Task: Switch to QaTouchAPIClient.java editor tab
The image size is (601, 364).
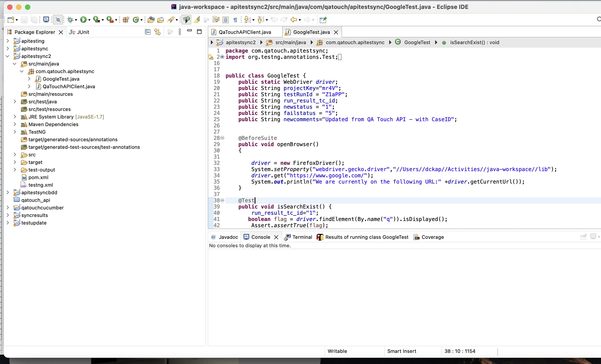Action: tap(245, 32)
